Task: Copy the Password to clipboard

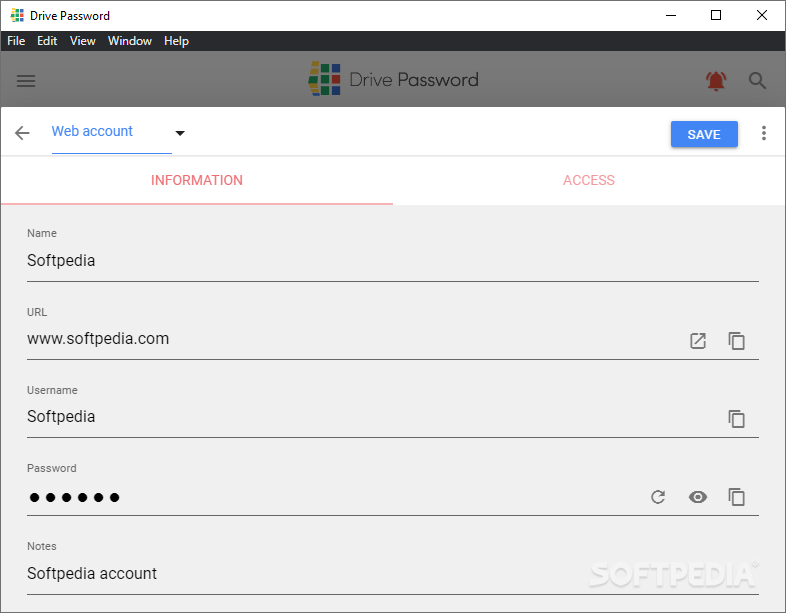Action: 736,497
